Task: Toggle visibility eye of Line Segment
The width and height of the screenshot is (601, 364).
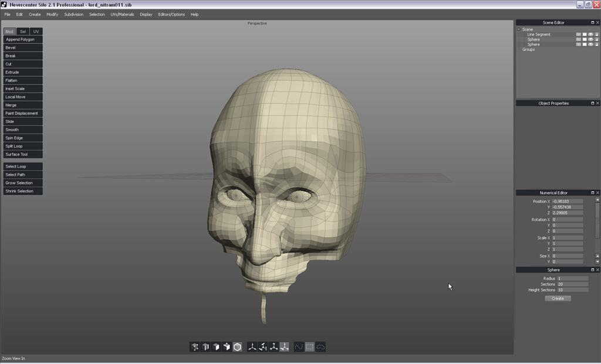Action: 590,35
